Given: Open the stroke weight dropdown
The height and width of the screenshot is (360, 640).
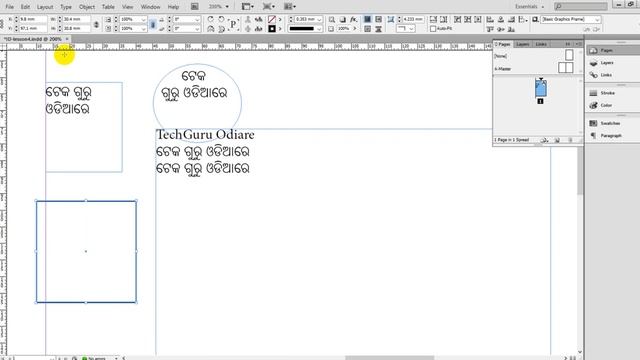Looking at the screenshot, I should pos(319,20).
